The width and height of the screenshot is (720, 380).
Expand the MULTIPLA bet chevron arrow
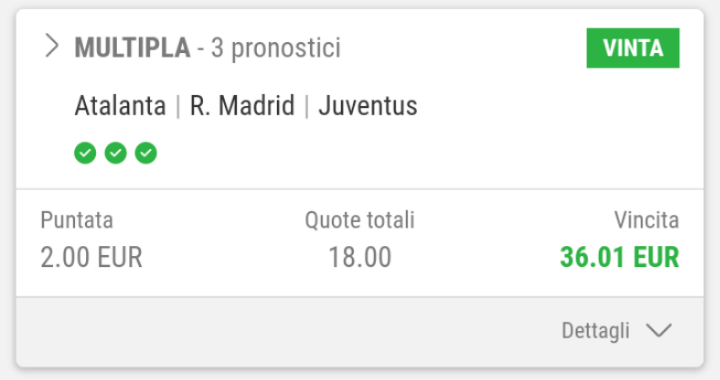pos(52,46)
